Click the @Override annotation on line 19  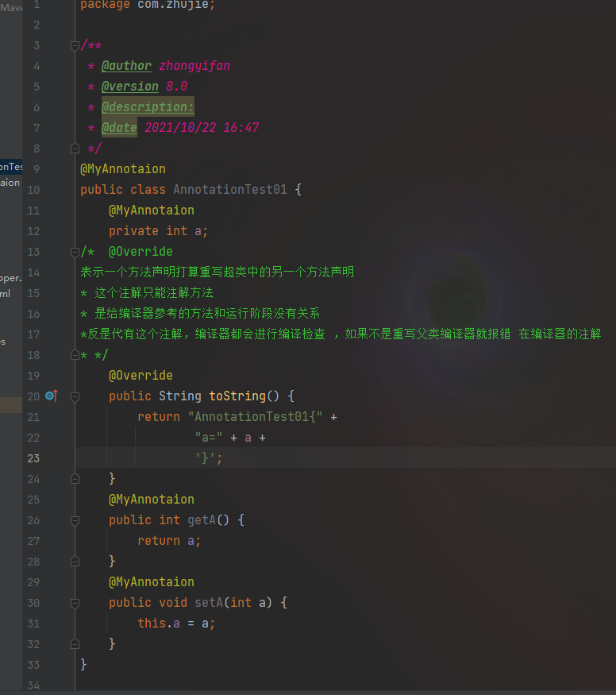(141, 376)
